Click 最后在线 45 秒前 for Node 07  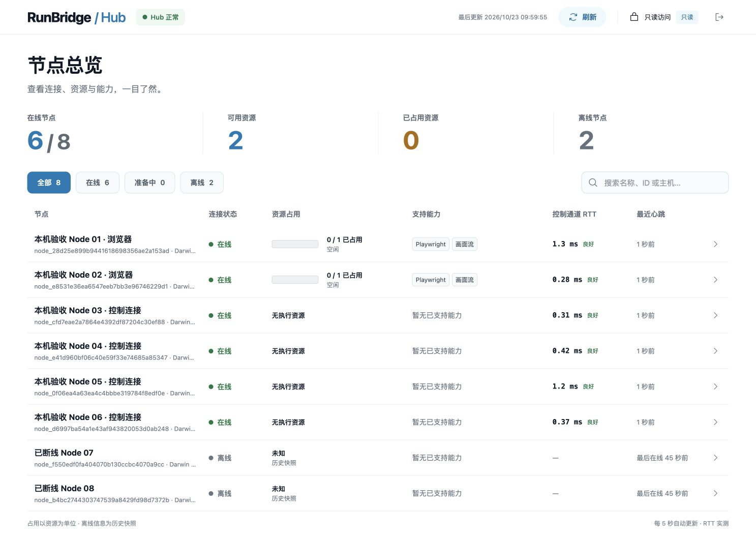point(662,458)
